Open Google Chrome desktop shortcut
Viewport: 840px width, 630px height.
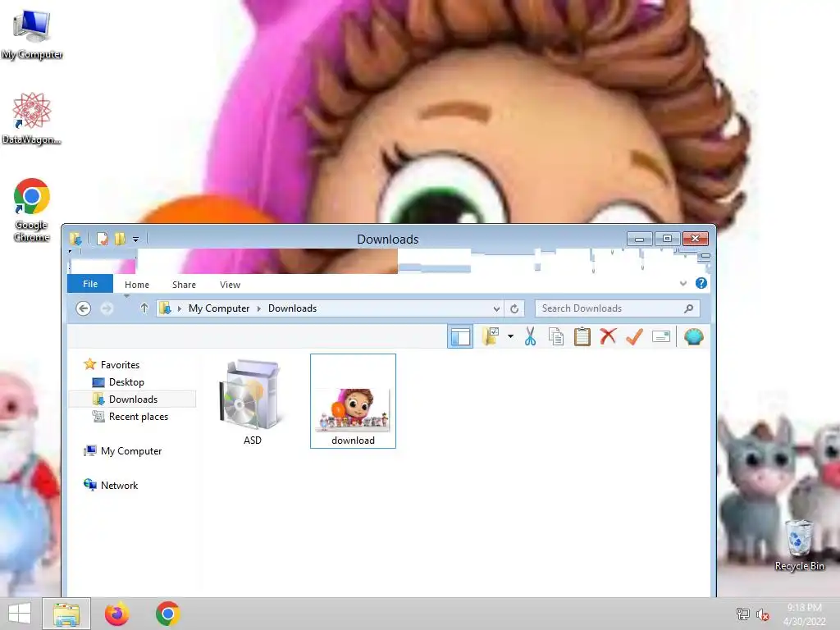coord(32,210)
